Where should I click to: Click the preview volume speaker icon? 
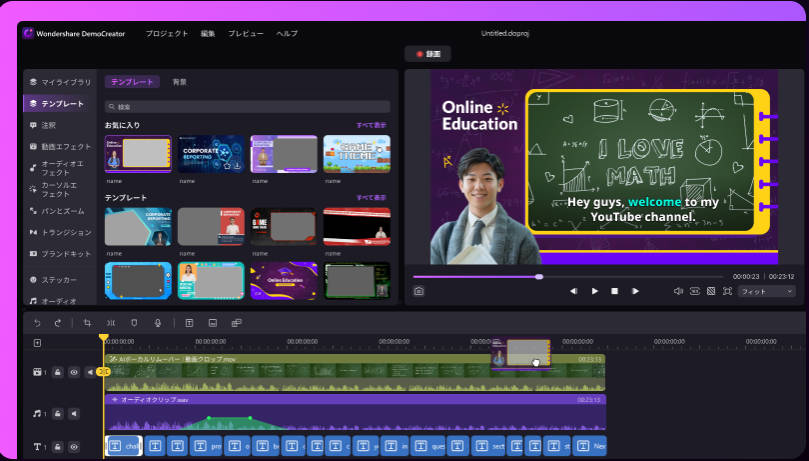tap(678, 291)
